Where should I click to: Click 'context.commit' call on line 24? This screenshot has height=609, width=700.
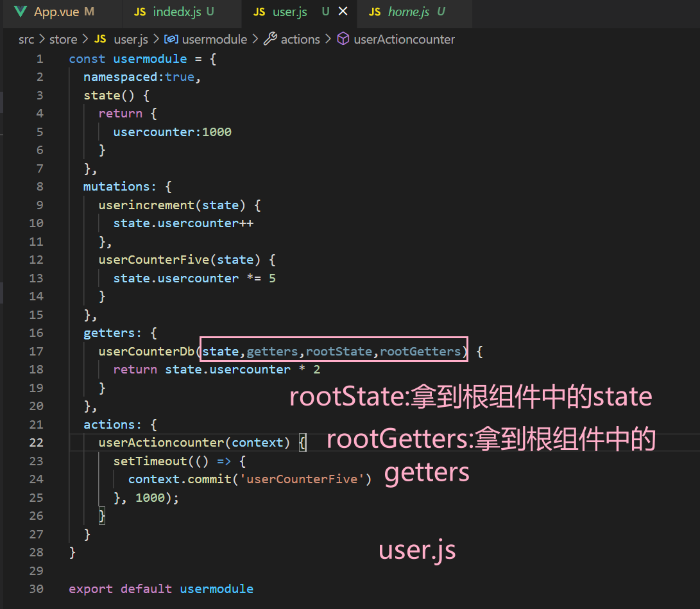(180, 479)
